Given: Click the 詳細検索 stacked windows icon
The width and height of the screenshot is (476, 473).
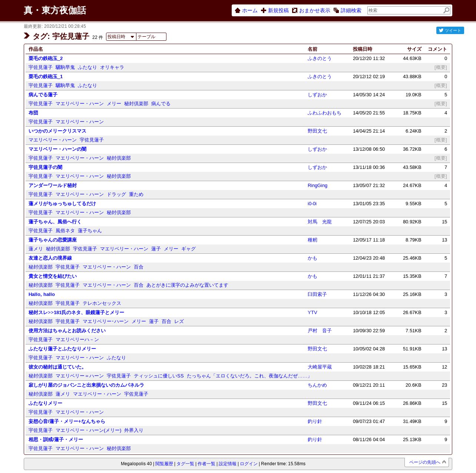Looking at the screenshot, I should pos(336,10).
